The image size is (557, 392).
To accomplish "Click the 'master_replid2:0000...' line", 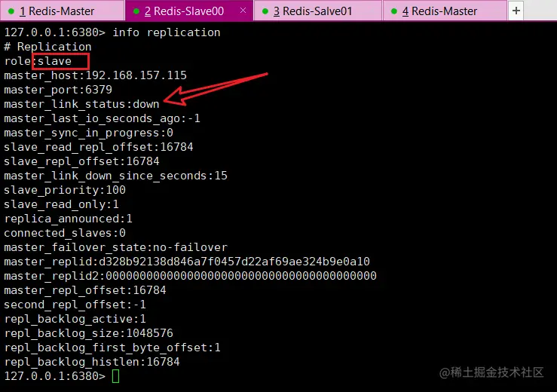I will pos(190,276).
